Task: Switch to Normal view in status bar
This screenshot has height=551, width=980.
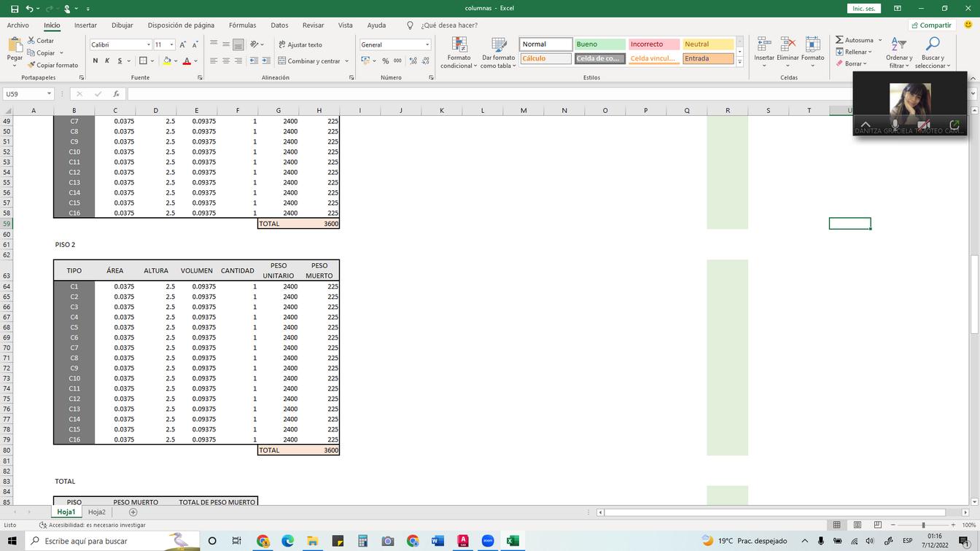Action: (x=837, y=525)
